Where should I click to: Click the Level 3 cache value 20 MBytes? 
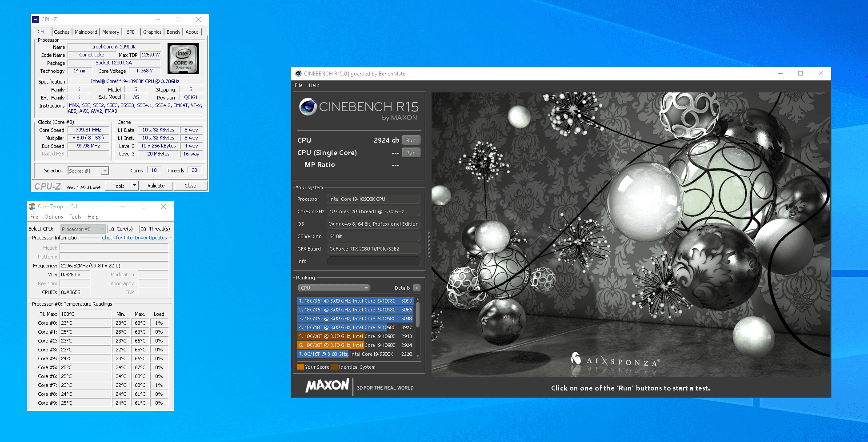tap(158, 154)
